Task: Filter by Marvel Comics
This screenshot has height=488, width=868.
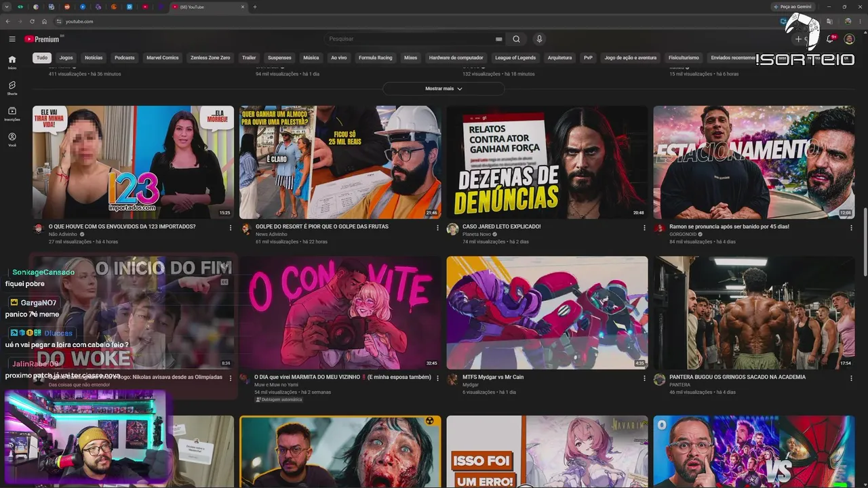Action: (163, 58)
